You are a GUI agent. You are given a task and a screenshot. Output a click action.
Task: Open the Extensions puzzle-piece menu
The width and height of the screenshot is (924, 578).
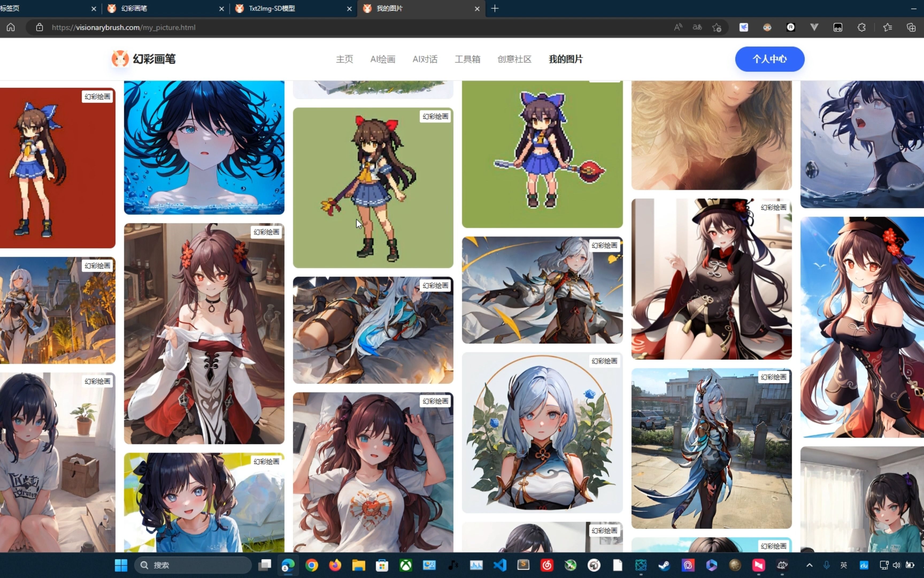[861, 27]
